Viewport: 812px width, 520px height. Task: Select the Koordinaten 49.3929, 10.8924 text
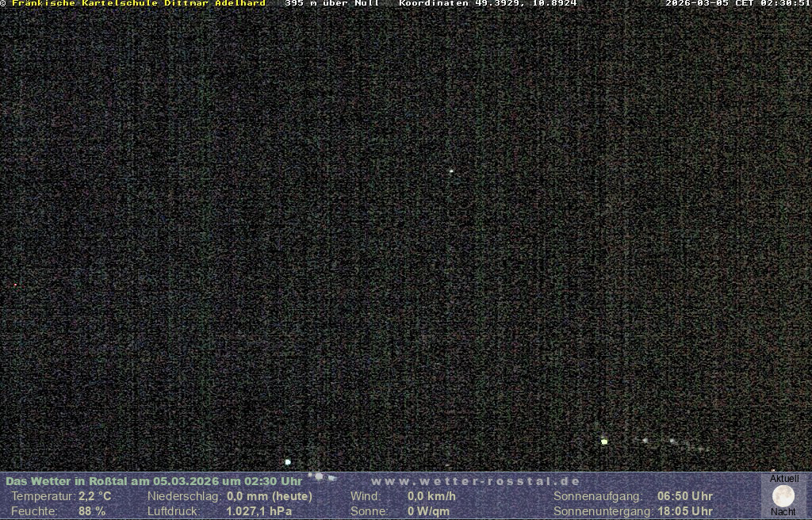[488, 3]
